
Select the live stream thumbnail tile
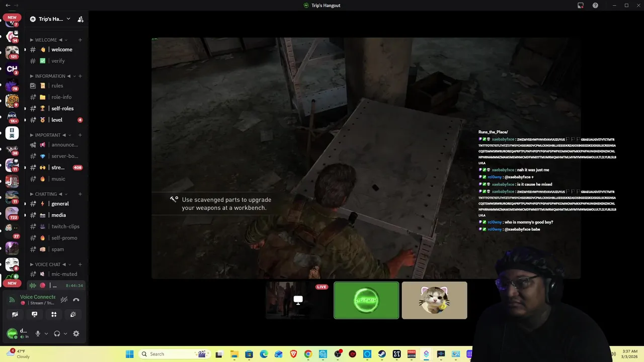tap(298, 300)
